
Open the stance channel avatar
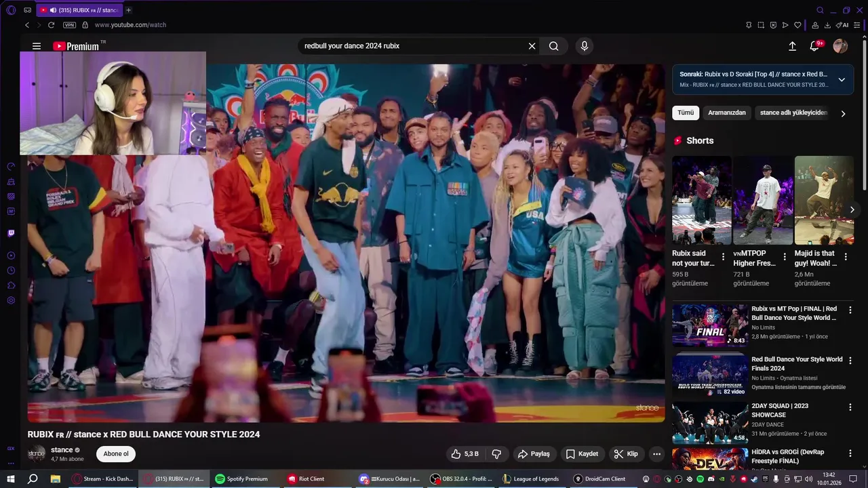coord(37,454)
